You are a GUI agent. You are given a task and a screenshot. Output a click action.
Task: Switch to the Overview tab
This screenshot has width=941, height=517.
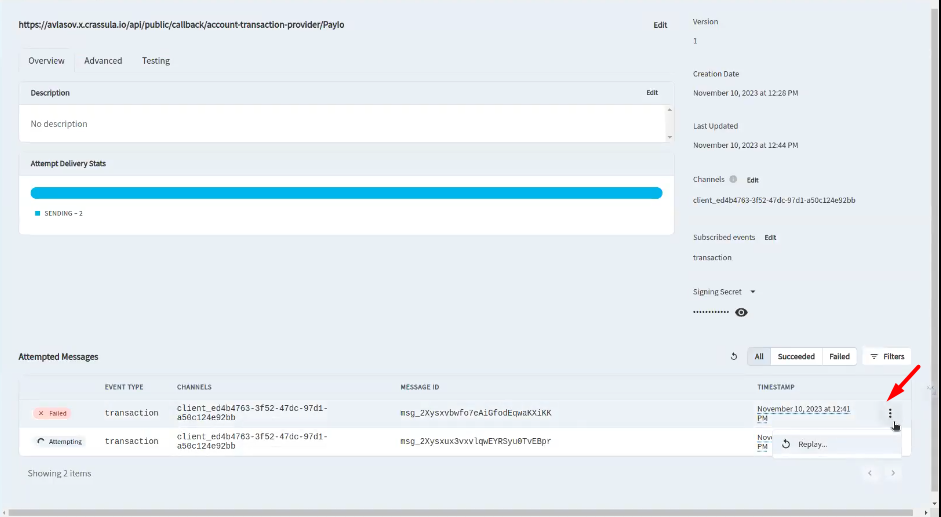point(46,61)
